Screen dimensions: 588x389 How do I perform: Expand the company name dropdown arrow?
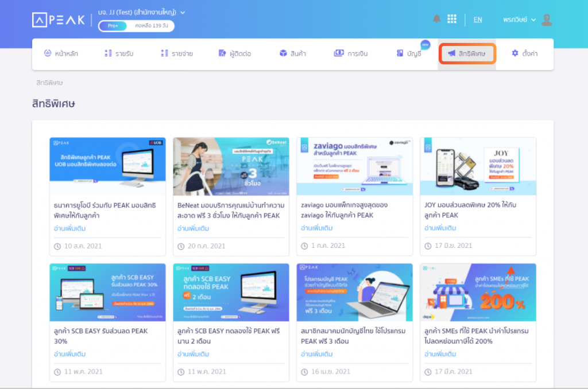[183, 13]
